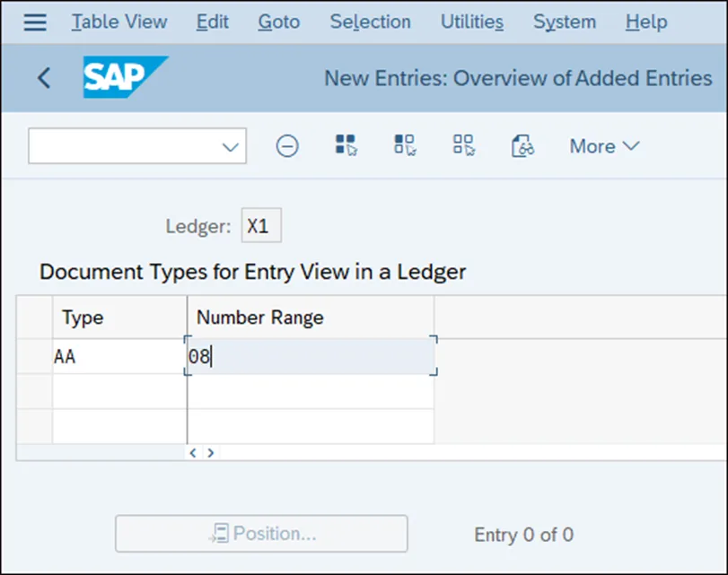Viewport: 728px width, 575px height.
Task: Click the Deselect All toolbar icon
Action: coord(463,145)
